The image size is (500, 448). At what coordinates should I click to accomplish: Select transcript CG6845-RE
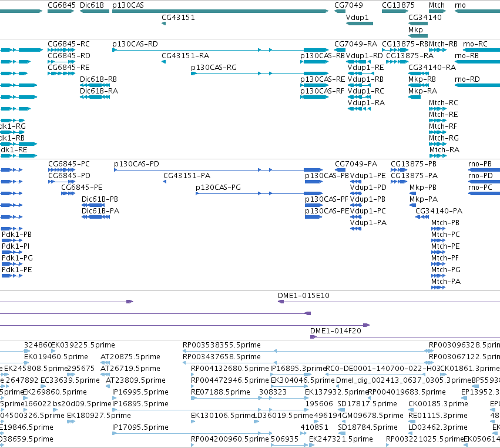click(x=69, y=68)
